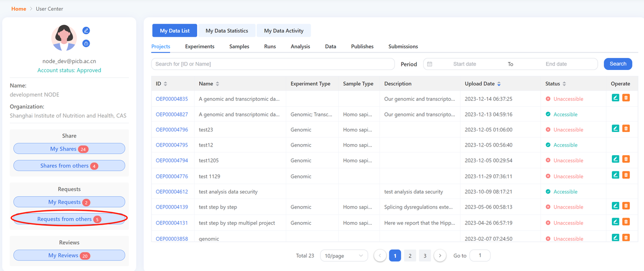Click the edit profile pencil icon
The image size is (644, 271).
pyautogui.click(x=86, y=31)
